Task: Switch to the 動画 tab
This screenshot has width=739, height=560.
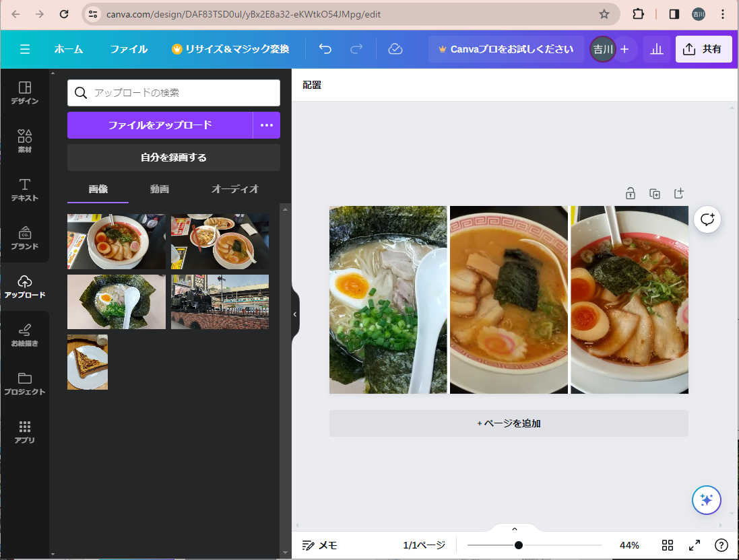Action: (x=160, y=189)
